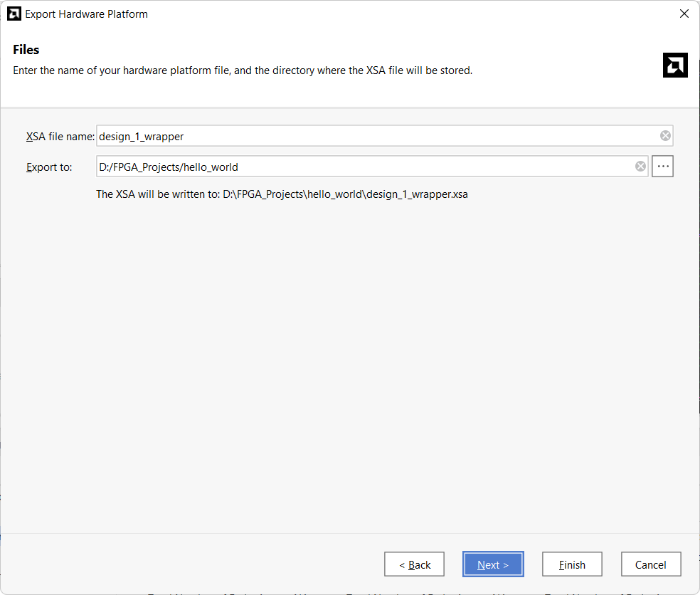The height and width of the screenshot is (595, 700).
Task: Click the 'Files' page heading
Action: [26, 50]
